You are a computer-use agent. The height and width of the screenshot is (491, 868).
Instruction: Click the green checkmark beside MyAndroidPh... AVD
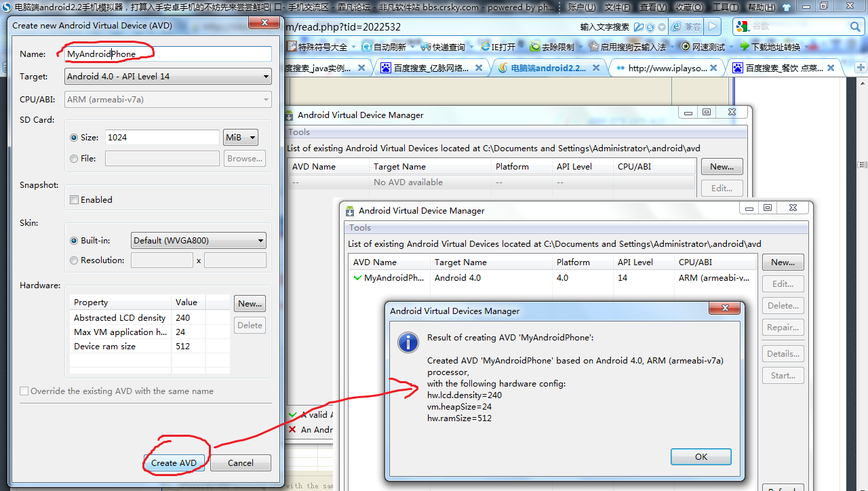click(357, 277)
